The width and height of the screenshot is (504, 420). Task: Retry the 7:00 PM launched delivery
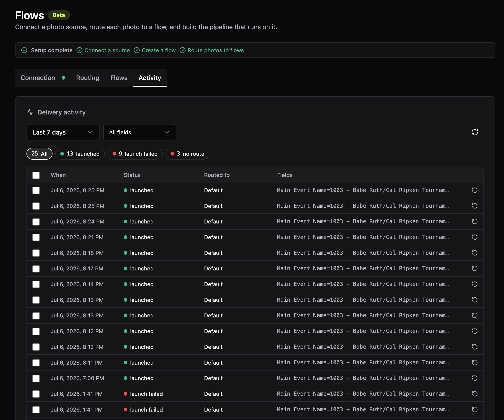coord(475,378)
